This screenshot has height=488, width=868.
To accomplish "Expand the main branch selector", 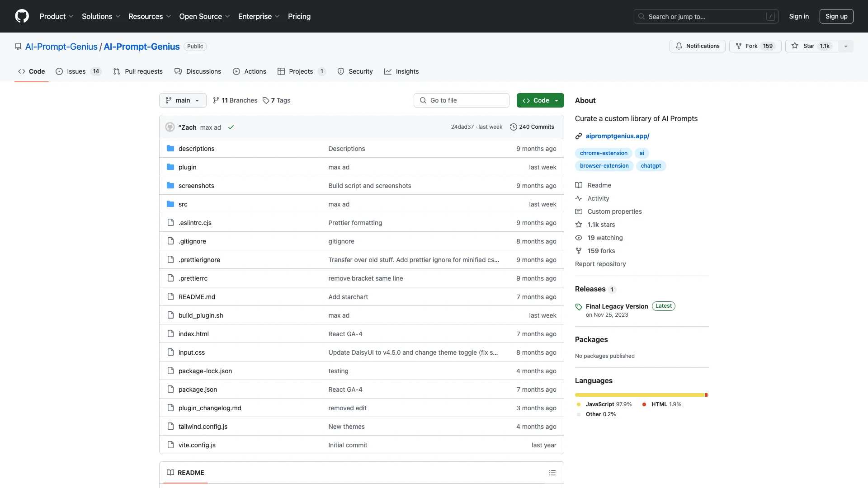I will click(182, 100).
